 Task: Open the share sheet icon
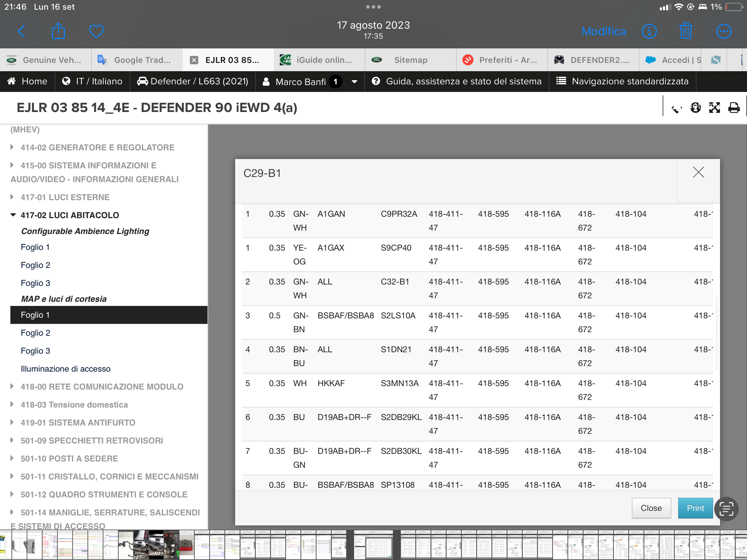[x=58, y=31]
